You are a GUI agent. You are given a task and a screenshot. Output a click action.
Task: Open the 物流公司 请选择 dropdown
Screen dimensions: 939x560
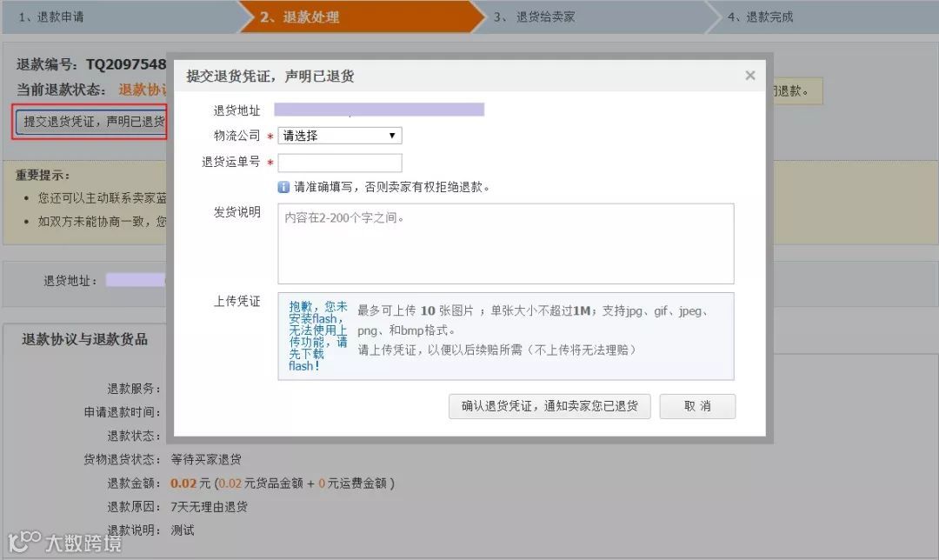tap(340, 136)
